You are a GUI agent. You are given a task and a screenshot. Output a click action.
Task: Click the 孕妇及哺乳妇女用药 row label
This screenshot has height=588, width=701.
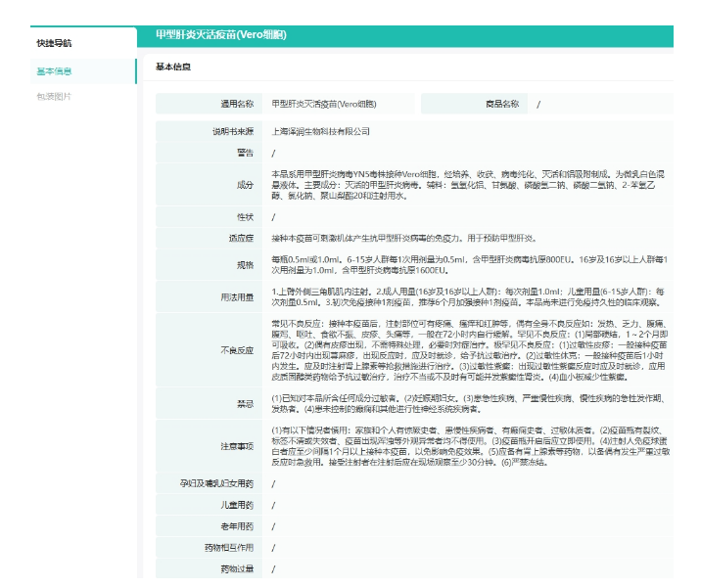point(217,484)
